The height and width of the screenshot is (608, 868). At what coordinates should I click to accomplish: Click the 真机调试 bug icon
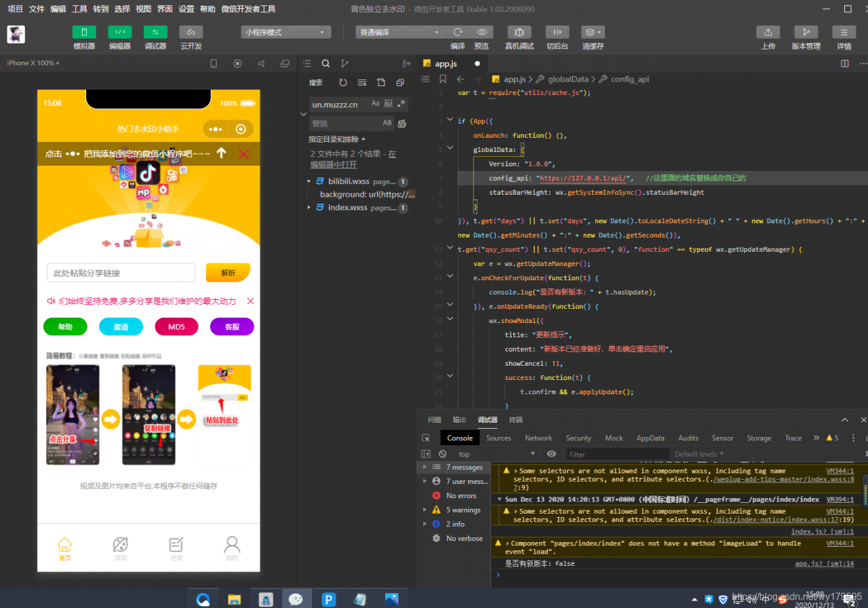pyautogui.click(x=519, y=33)
